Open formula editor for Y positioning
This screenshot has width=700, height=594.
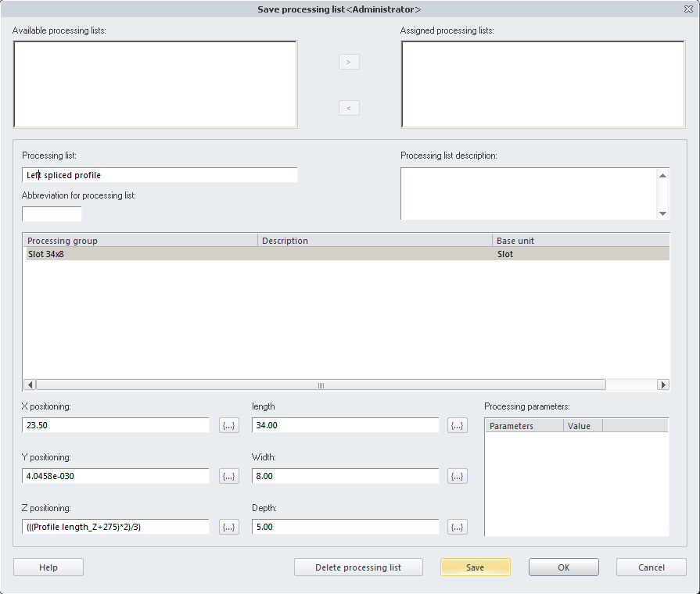tap(229, 476)
